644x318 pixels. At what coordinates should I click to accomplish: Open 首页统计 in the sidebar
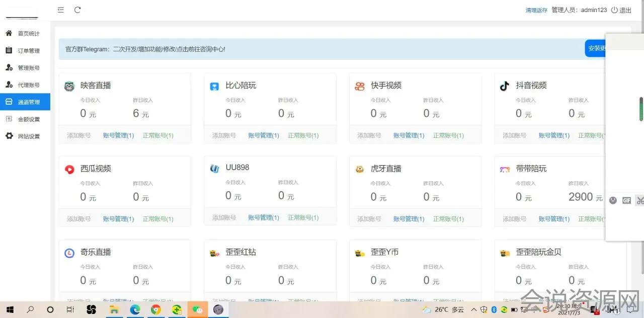pos(28,34)
